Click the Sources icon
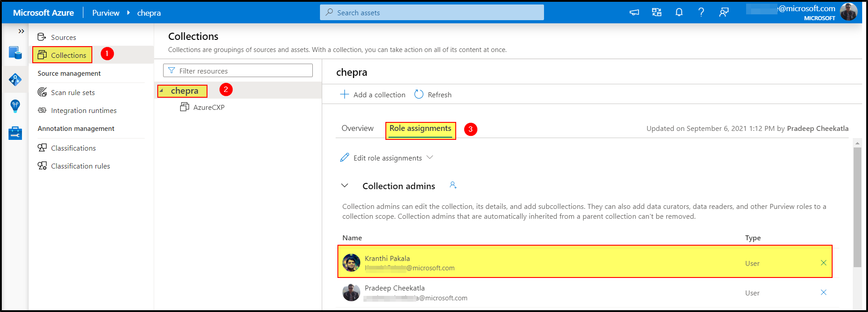The height and width of the screenshot is (312, 868). 42,37
